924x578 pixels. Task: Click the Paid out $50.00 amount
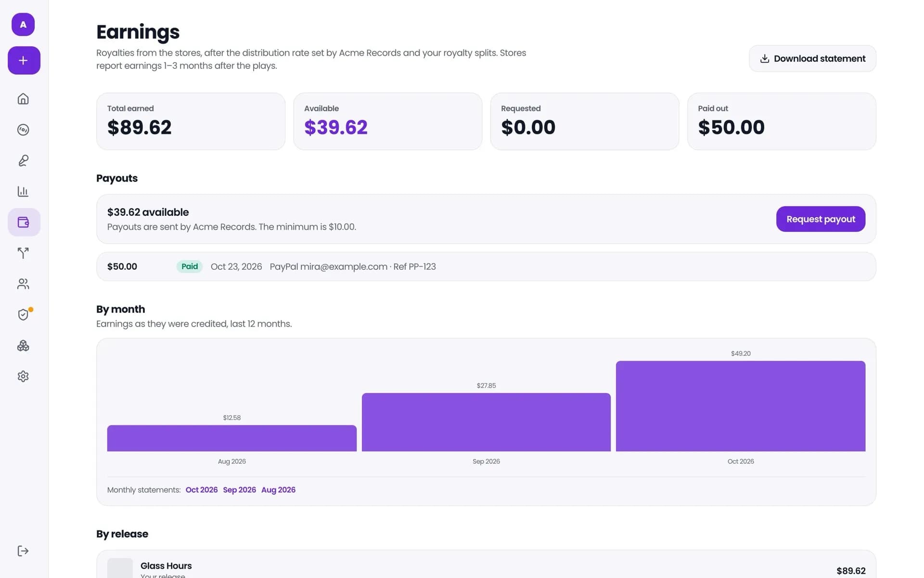click(x=731, y=127)
